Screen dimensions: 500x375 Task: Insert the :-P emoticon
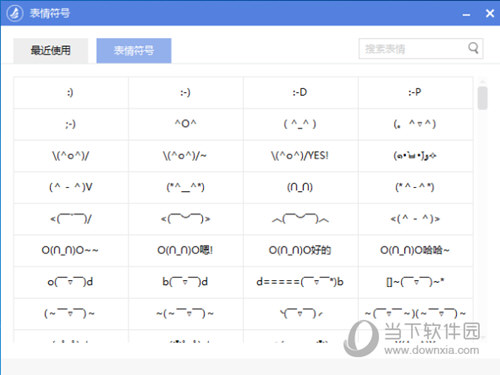point(415,93)
